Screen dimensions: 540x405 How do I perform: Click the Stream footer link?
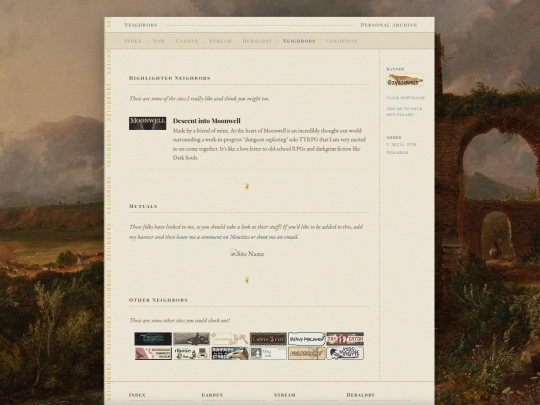click(284, 395)
